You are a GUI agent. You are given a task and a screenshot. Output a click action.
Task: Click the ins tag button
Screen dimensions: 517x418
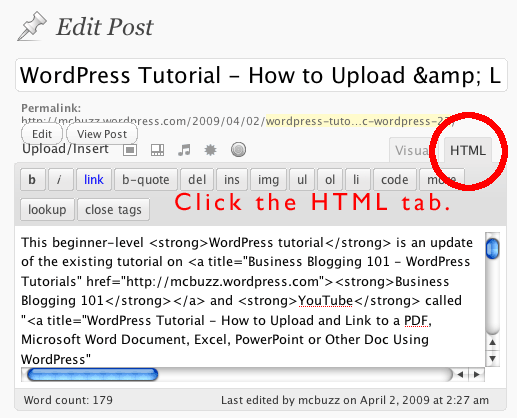coord(232,180)
